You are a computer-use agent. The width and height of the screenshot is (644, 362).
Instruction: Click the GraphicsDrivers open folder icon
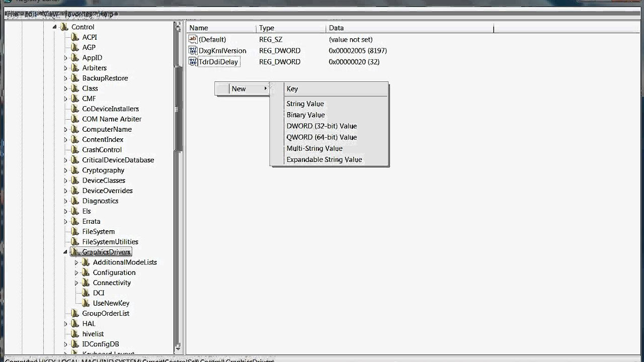tap(75, 252)
